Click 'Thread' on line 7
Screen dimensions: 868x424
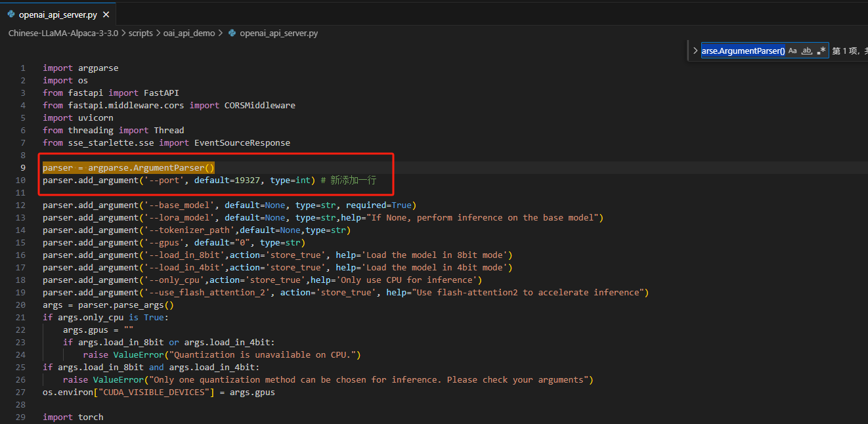click(x=169, y=131)
